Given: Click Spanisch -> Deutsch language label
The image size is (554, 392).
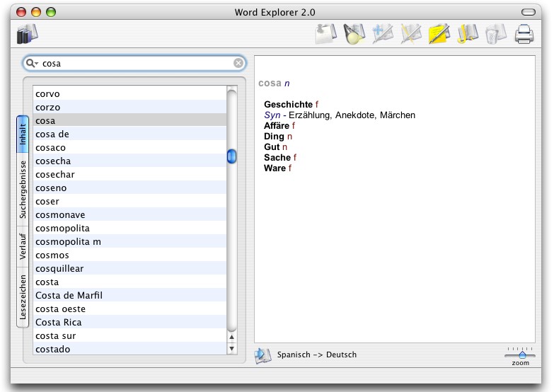Looking at the screenshot, I should (x=316, y=354).
